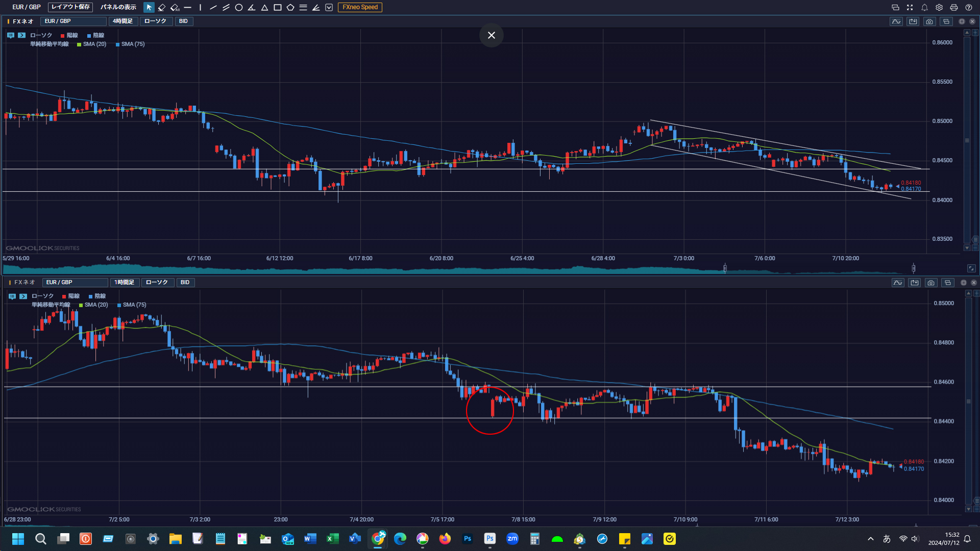Toggle the legend comment icon in top chart
The image size is (980, 551).
(x=10, y=35)
